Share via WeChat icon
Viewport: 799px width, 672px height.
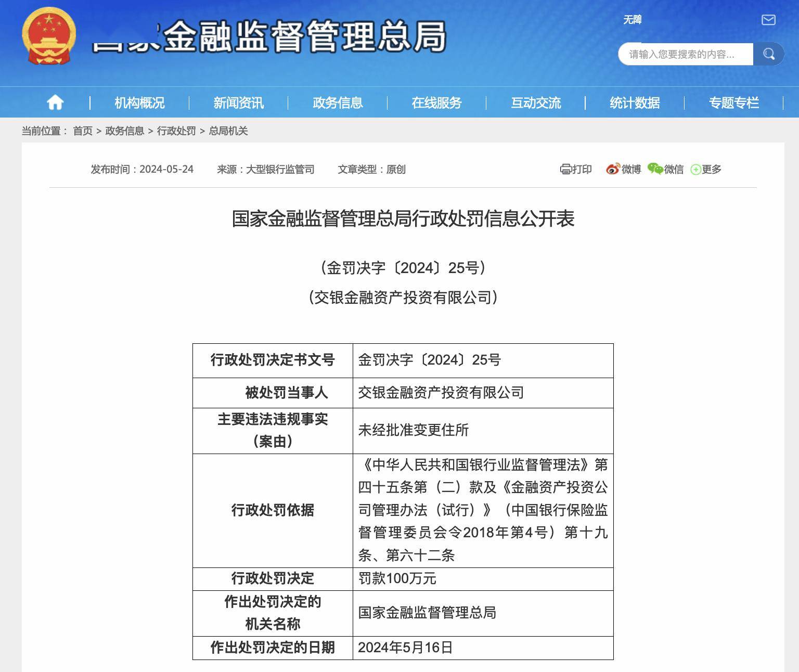[655, 169]
